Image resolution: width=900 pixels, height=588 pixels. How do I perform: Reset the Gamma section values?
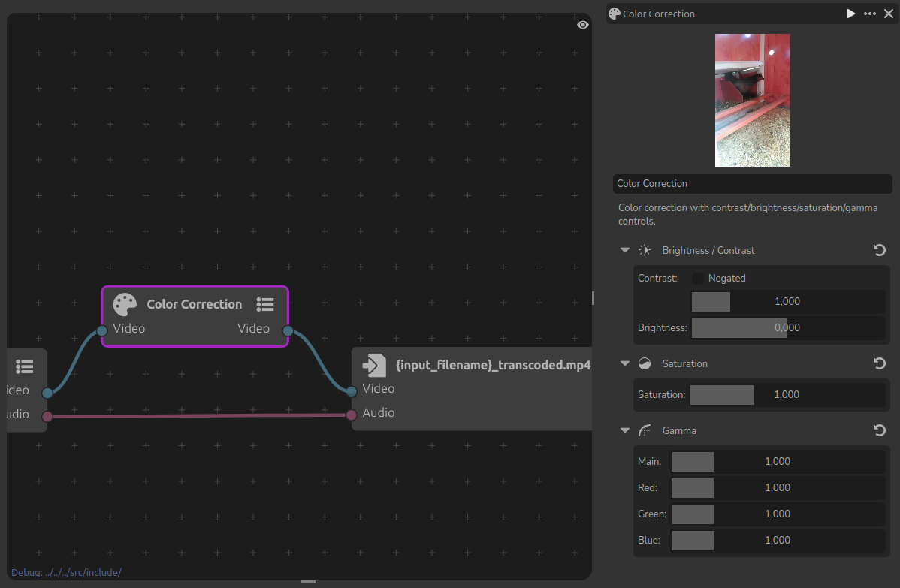(x=880, y=430)
